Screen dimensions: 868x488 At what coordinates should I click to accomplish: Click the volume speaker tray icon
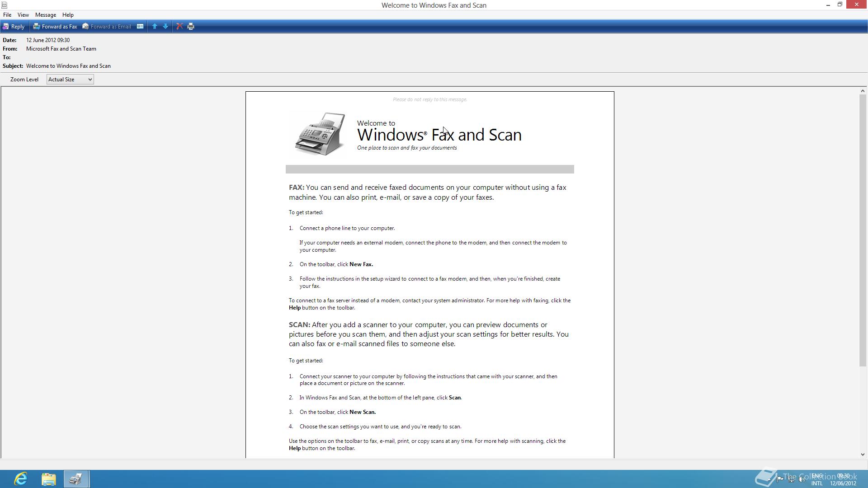coord(802,479)
